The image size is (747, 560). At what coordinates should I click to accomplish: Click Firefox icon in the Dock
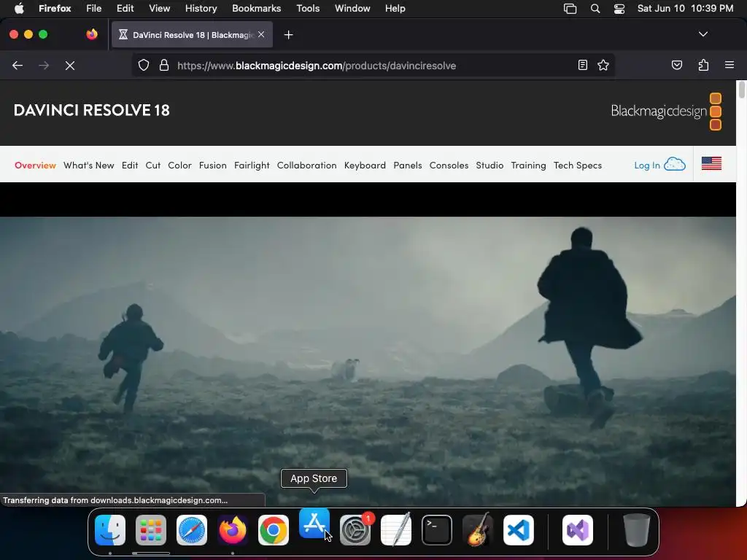pyautogui.click(x=233, y=530)
